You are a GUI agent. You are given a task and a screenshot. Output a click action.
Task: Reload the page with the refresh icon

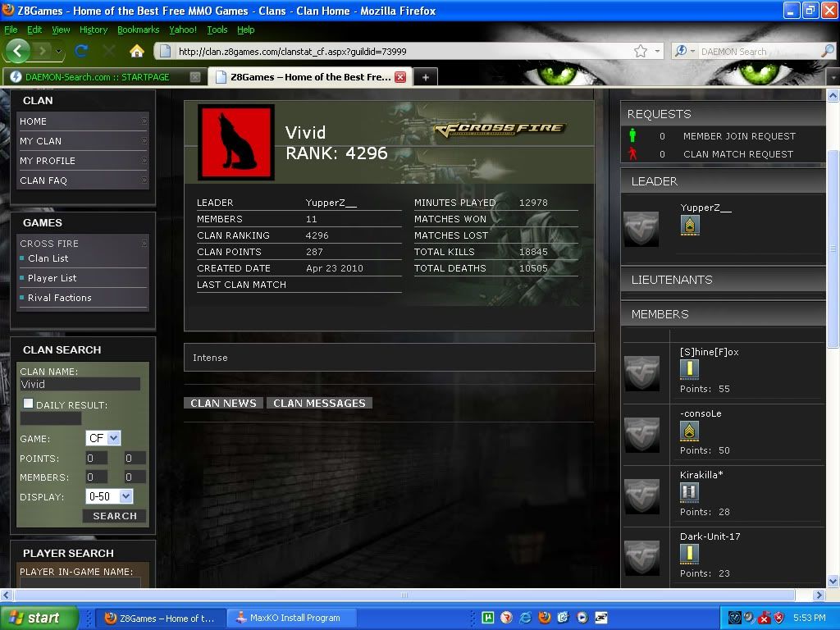click(81, 51)
